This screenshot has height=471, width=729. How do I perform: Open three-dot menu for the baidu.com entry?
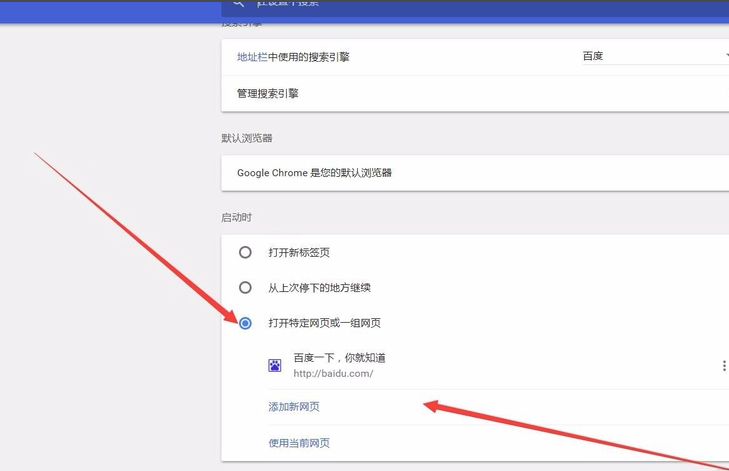723,366
